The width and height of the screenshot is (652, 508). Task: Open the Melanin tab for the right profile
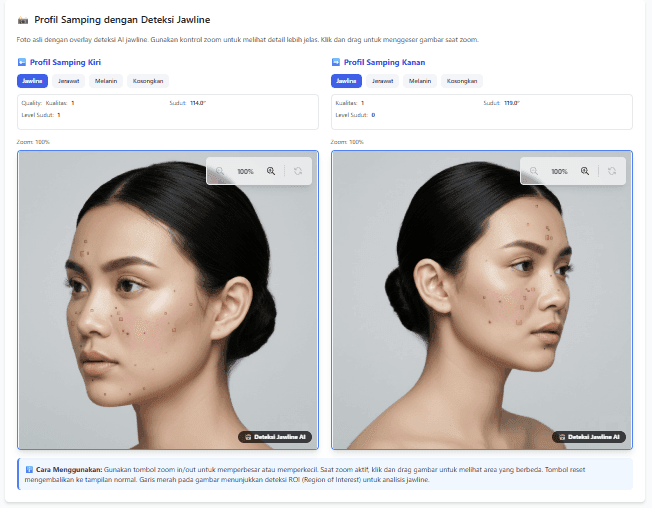pos(420,81)
